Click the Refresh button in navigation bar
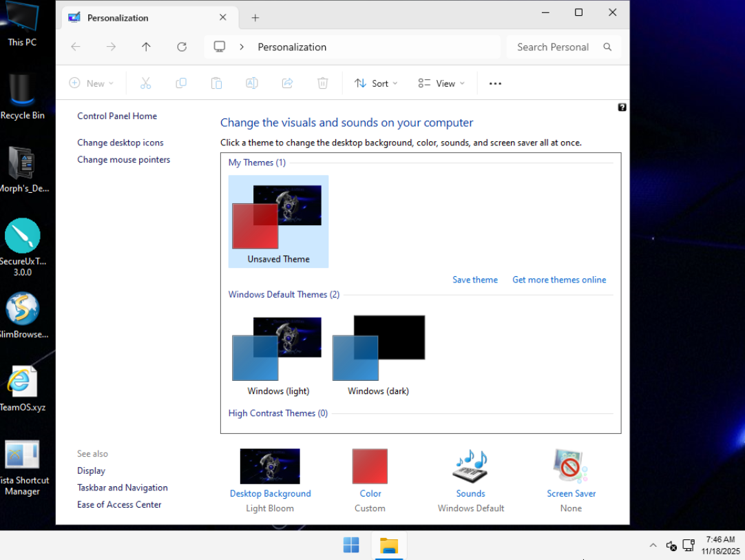 [182, 47]
